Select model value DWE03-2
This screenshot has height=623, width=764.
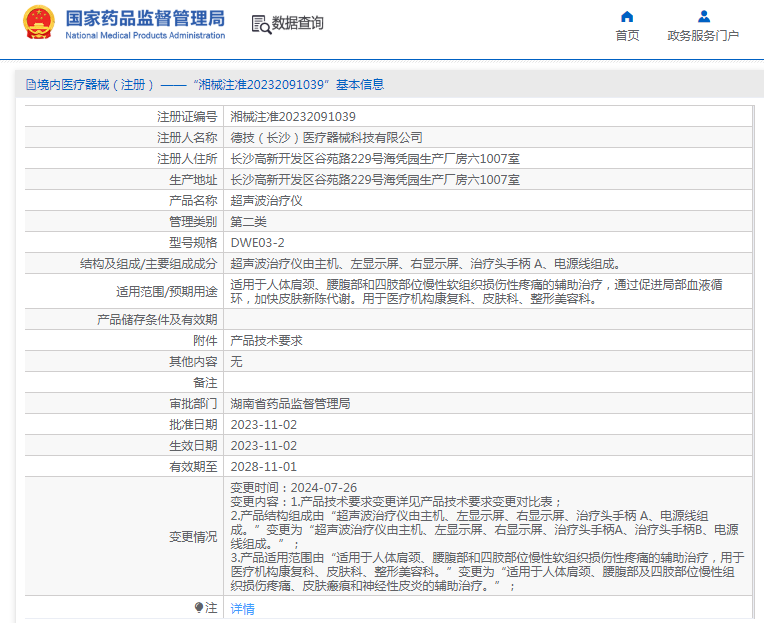click(x=257, y=243)
